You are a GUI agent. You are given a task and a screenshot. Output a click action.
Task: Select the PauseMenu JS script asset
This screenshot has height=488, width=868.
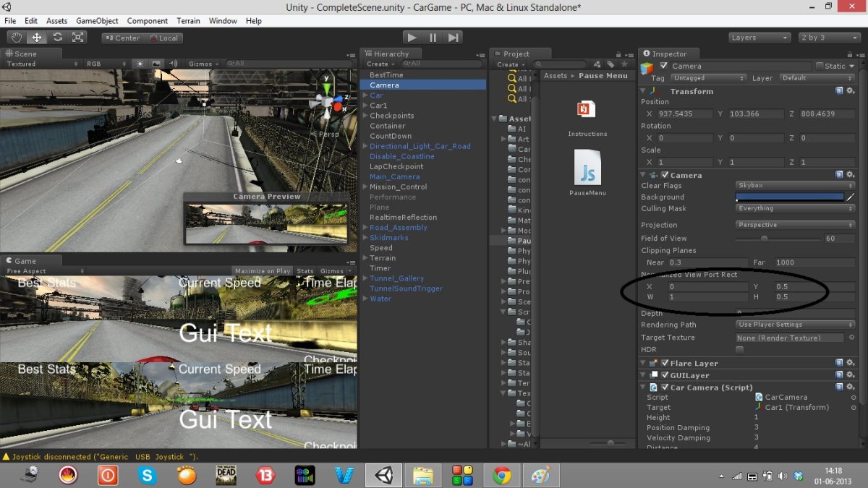(x=587, y=173)
